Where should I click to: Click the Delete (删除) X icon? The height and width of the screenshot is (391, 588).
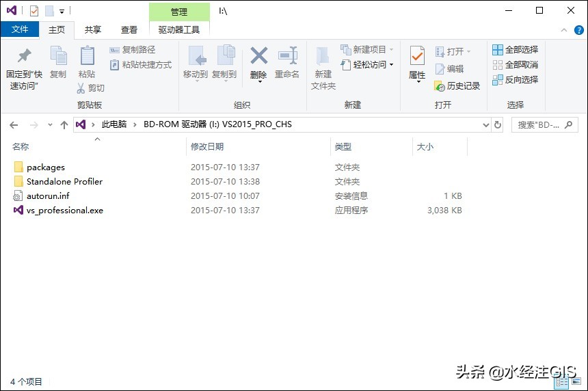[x=258, y=56]
